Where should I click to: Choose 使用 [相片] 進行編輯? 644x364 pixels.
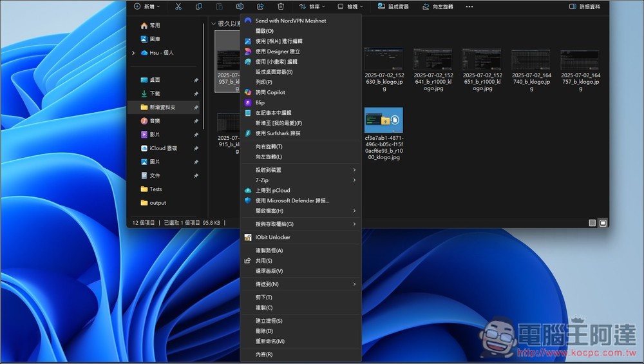(x=301, y=41)
